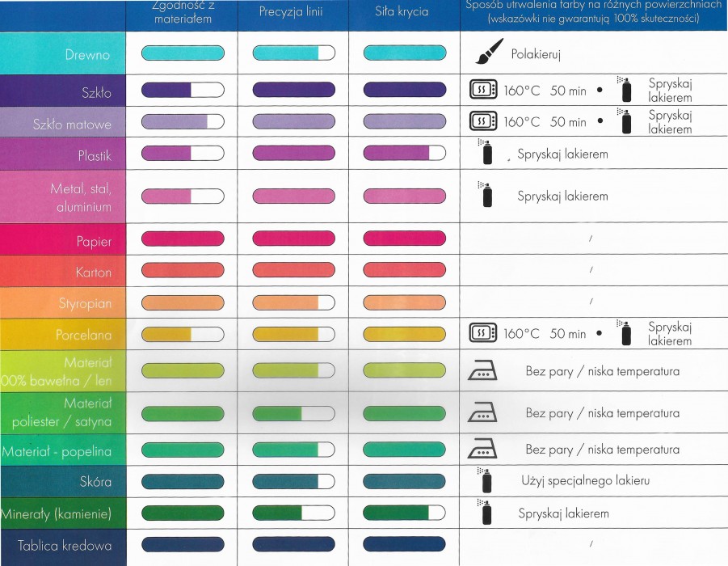The height and width of the screenshot is (566, 728).
Task: Select the Siła krycia column header
Action: pyautogui.click(x=402, y=11)
